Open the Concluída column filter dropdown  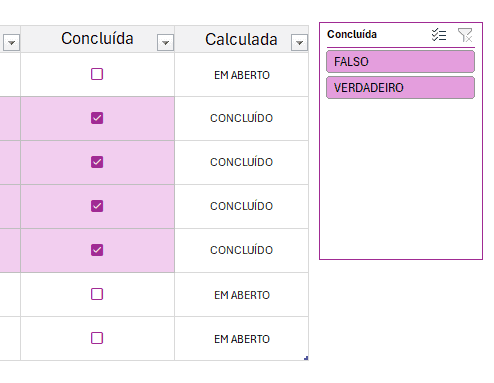coord(165,42)
